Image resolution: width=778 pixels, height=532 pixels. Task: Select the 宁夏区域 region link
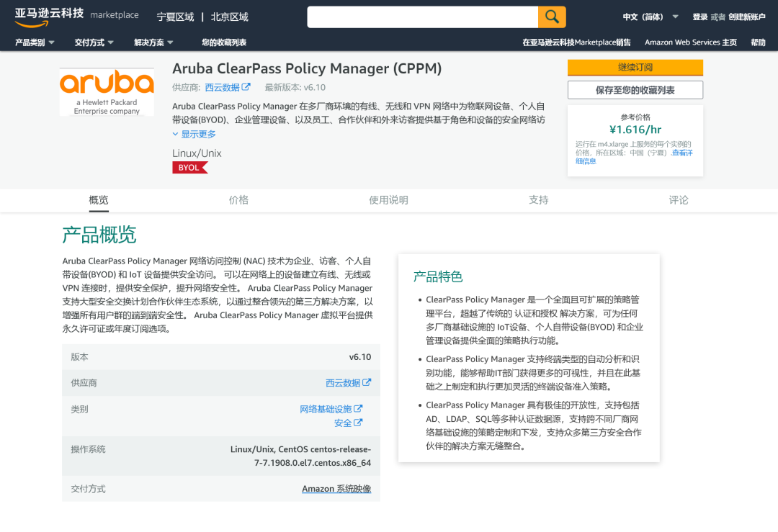point(175,17)
